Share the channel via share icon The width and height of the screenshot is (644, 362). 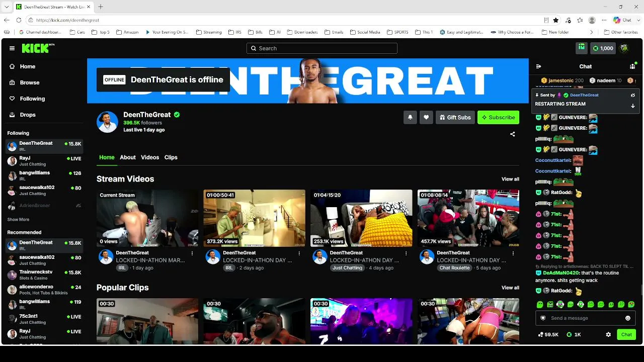(513, 134)
